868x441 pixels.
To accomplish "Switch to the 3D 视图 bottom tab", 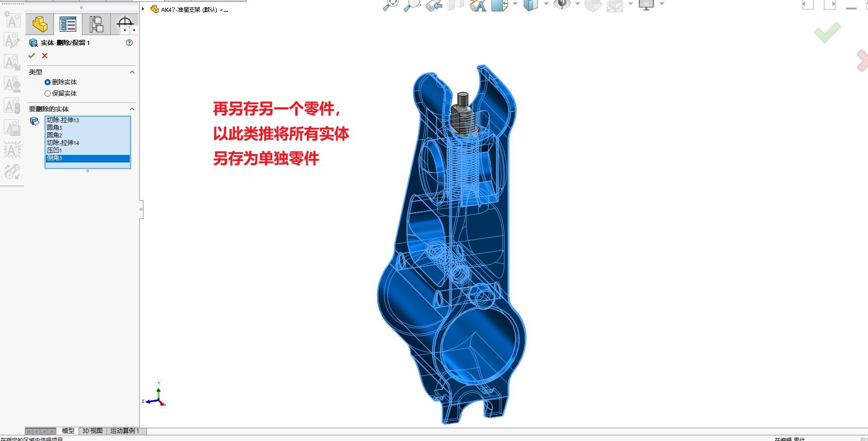I will pyautogui.click(x=92, y=431).
